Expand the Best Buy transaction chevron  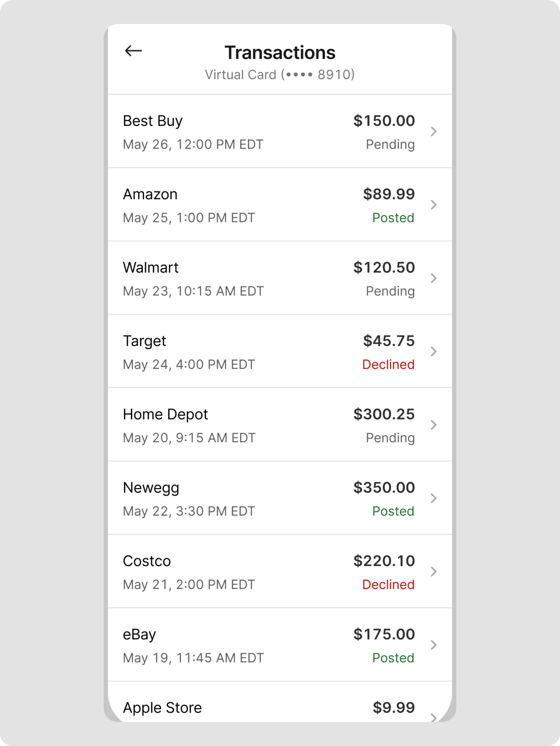click(x=434, y=132)
